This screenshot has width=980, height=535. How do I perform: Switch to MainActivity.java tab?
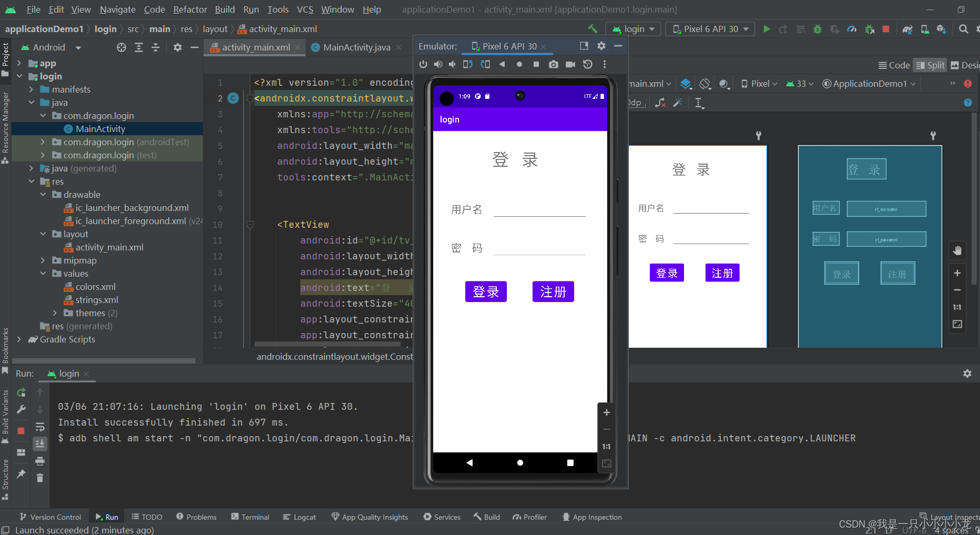pos(356,47)
